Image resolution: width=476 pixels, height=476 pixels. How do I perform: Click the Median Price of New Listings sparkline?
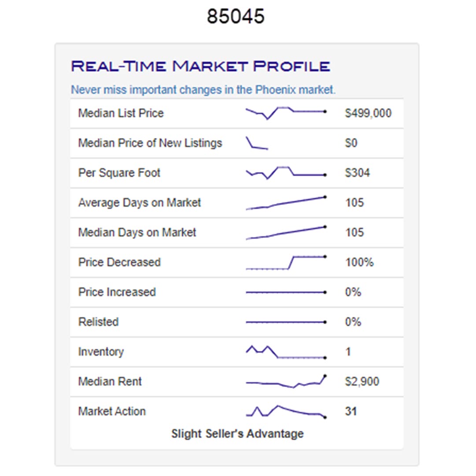point(257,143)
